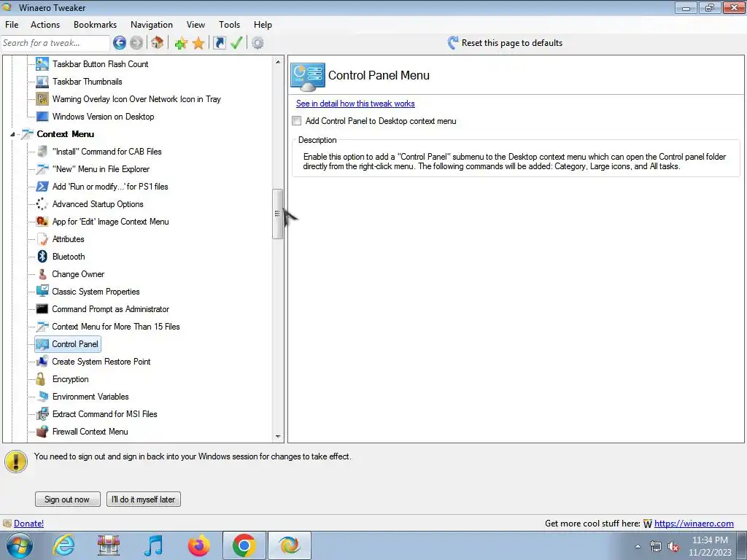Click the App for 'Edit' Image Context Menu icon
This screenshot has height=560, width=747.
(42, 222)
